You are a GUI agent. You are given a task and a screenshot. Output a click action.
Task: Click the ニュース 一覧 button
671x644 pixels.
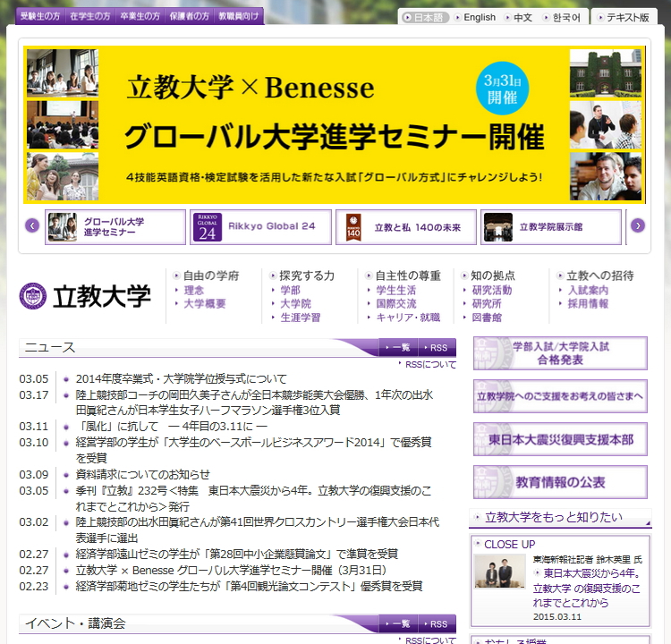pyautogui.click(x=400, y=348)
